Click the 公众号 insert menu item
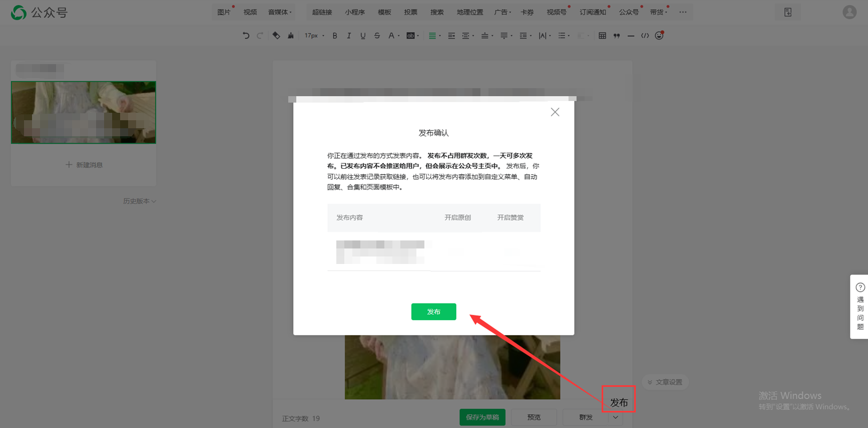Screen dimensions: 868x428 (629, 12)
